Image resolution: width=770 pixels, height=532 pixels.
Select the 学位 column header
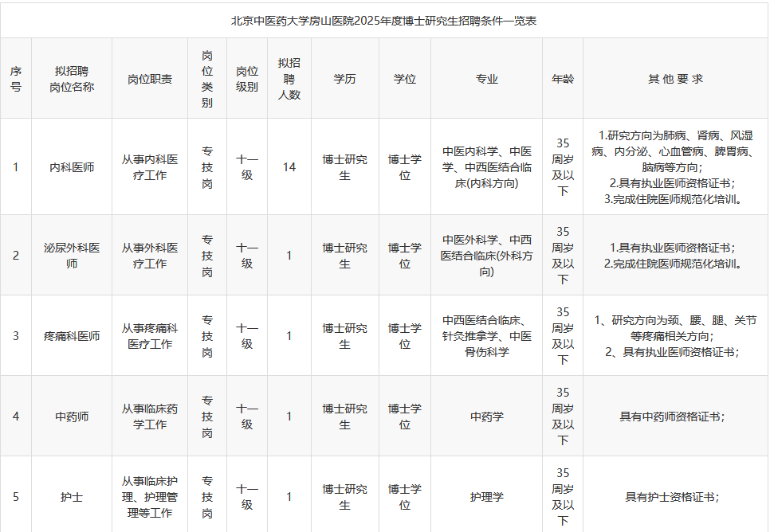[x=405, y=79]
